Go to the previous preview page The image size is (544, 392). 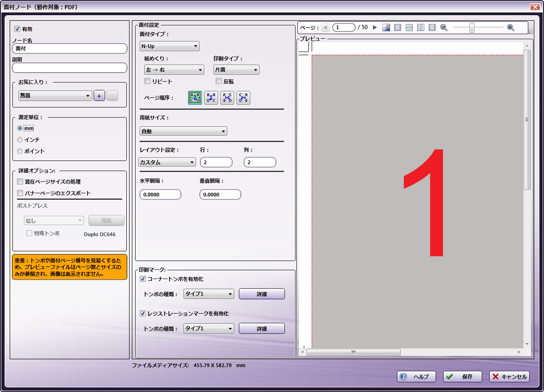(325, 27)
